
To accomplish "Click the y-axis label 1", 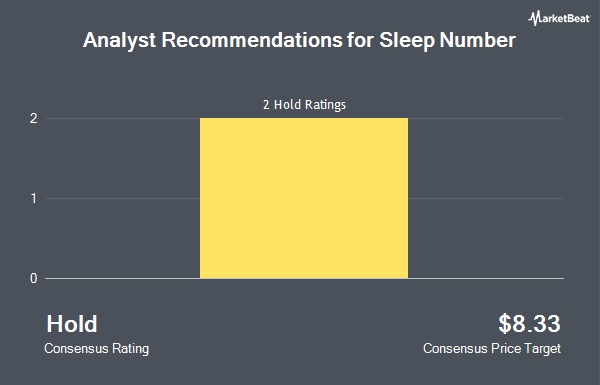I will point(34,199).
